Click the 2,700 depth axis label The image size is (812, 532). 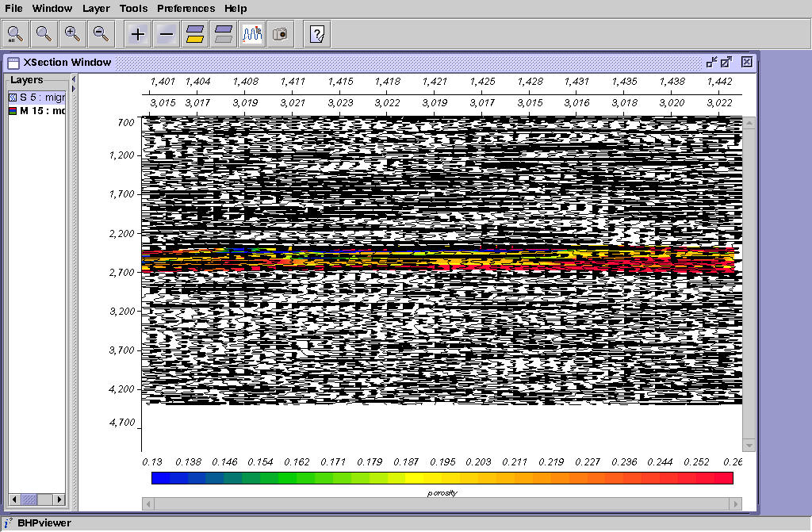[121, 272]
